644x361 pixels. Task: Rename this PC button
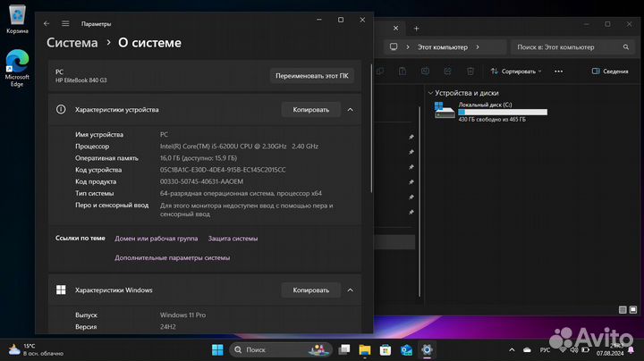coord(312,76)
